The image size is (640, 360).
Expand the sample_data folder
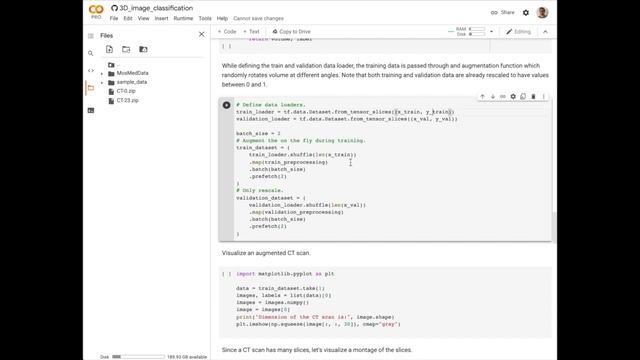tap(102, 83)
